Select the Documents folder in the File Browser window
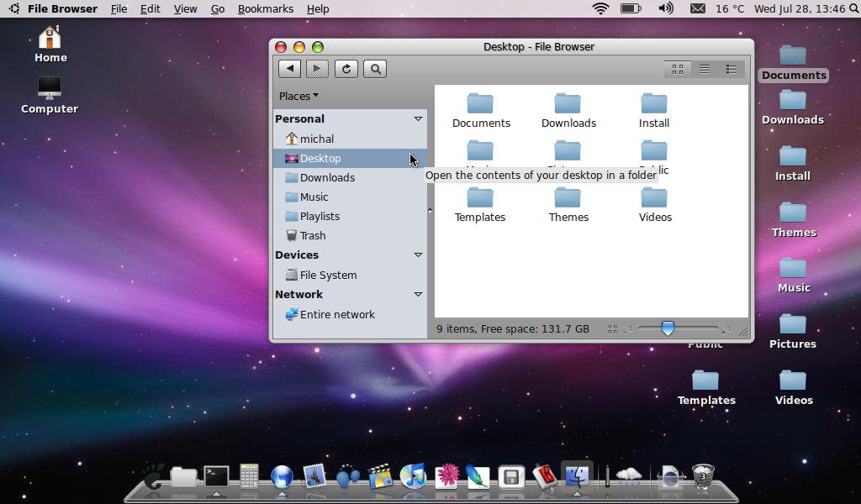 [x=481, y=111]
